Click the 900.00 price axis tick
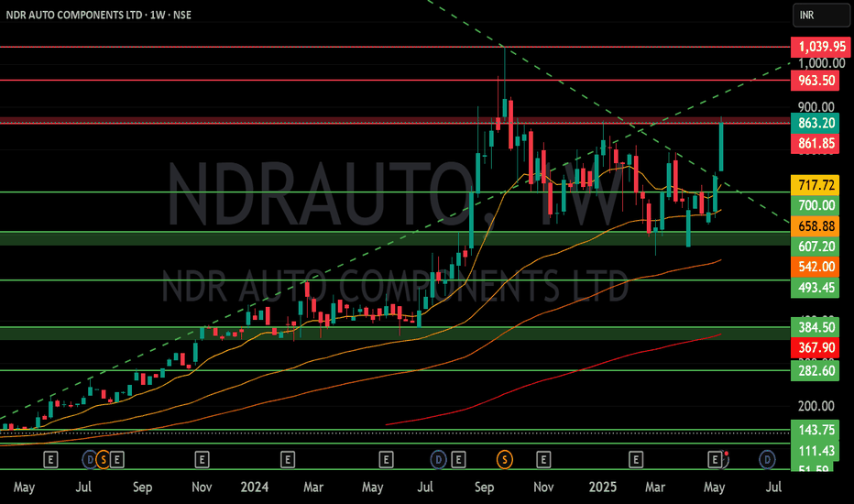The image size is (854, 504). tap(816, 107)
